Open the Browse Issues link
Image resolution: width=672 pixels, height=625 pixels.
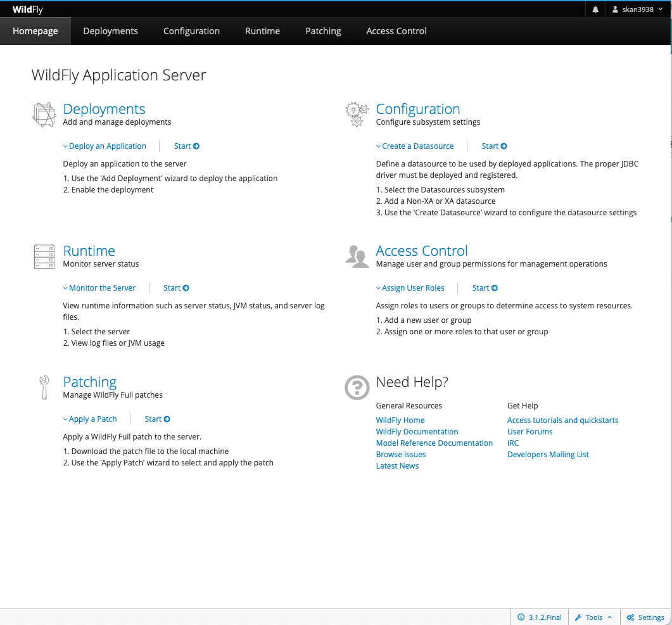coord(401,455)
